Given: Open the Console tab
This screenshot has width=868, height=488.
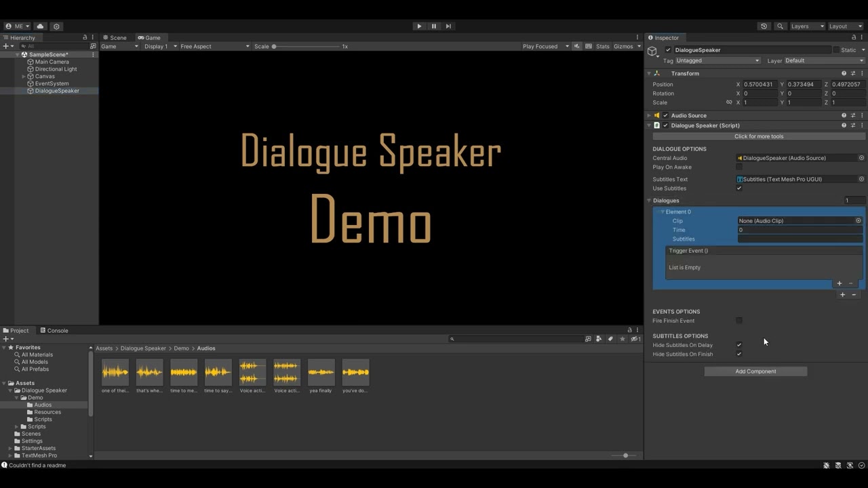Looking at the screenshot, I should (x=54, y=331).
